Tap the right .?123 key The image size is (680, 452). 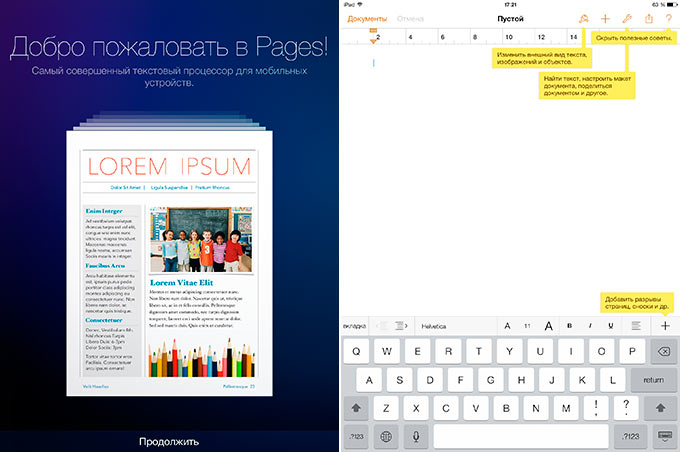click(631, 437)
